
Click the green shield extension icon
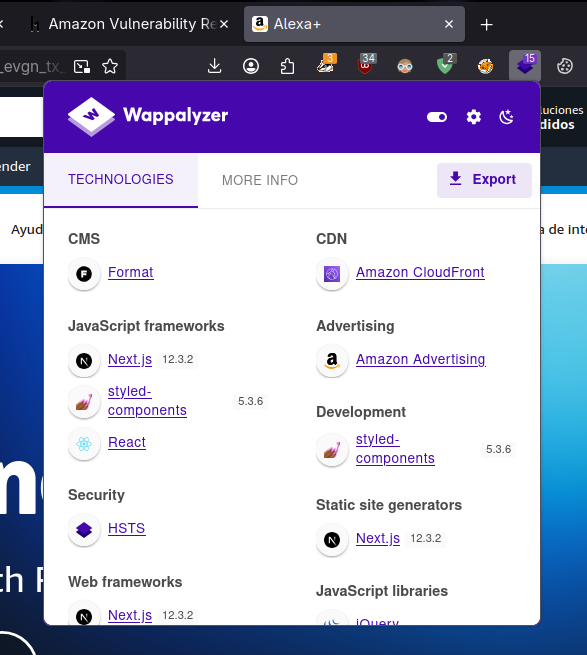click(445, 66)
